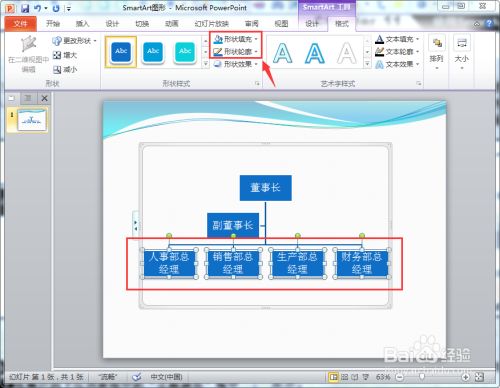The image size is (500, 388).
Task: Start slideshow from status bar icon
Action: pyautogui.click(x=366, y=377)
